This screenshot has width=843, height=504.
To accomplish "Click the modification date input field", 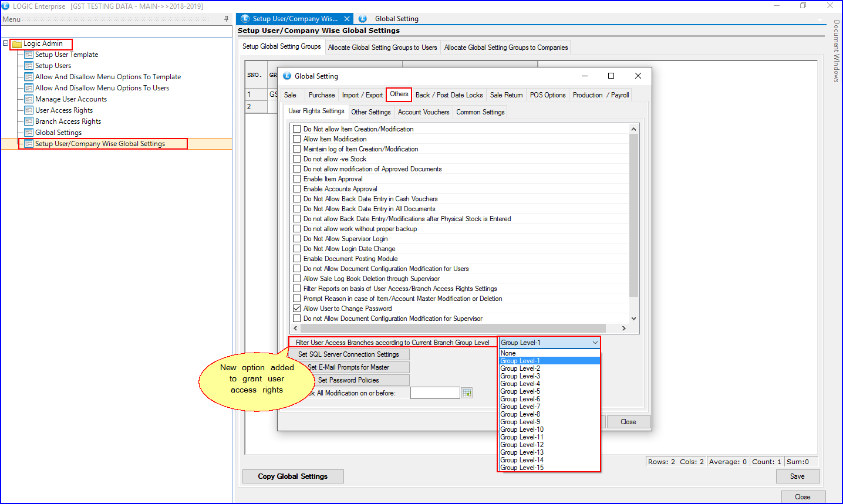I will [434, 393].
